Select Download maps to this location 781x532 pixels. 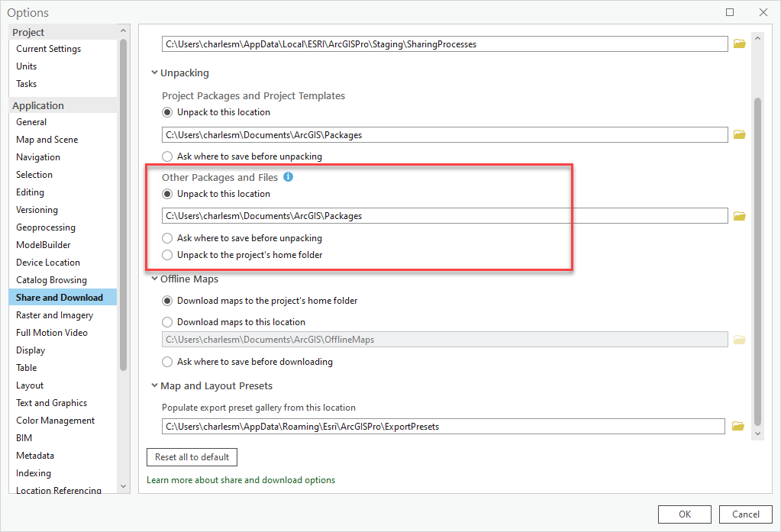click(167, 322)
